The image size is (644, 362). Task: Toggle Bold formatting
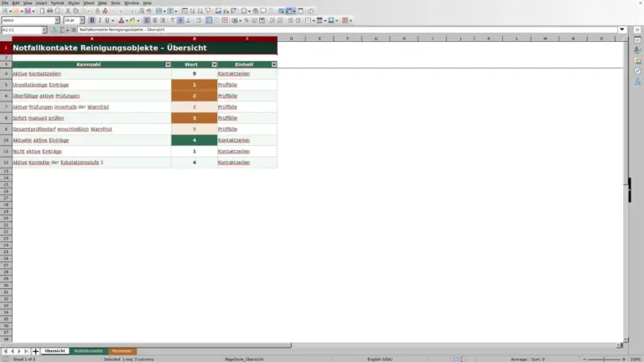[x=92, y=20]
